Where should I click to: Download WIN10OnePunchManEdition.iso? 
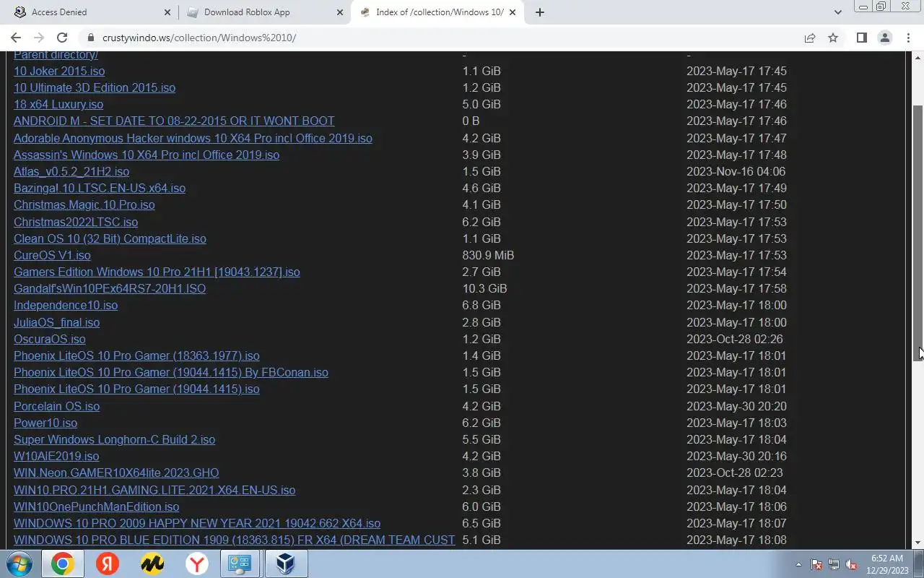[97, 506]
